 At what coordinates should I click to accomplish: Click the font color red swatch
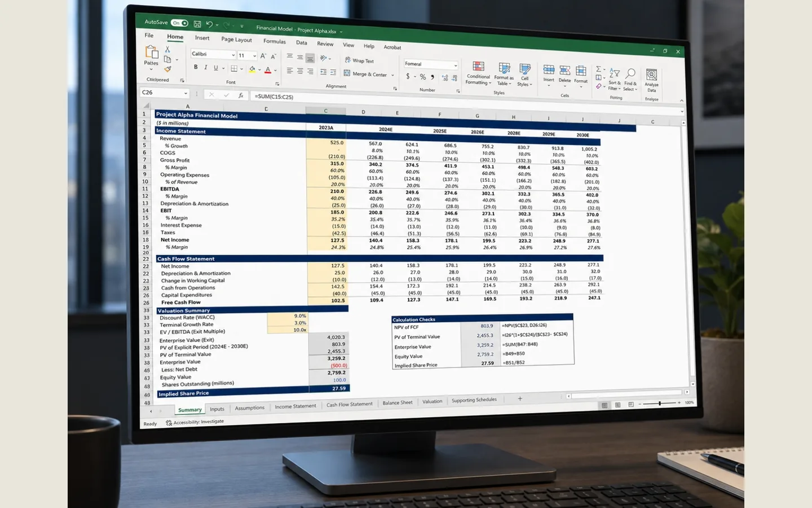click(268, 70)
